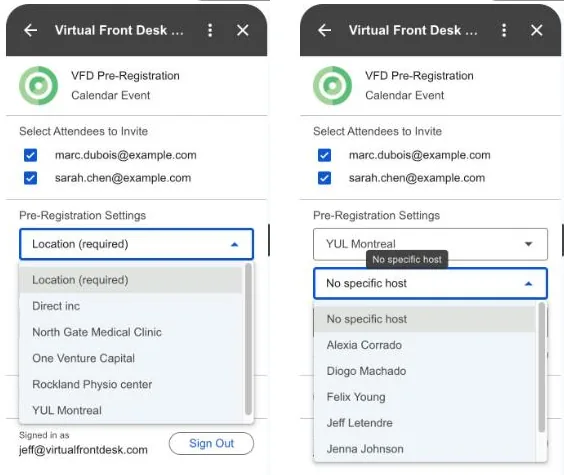
Task: Select No specific host option in list
Action: point(425,319)
